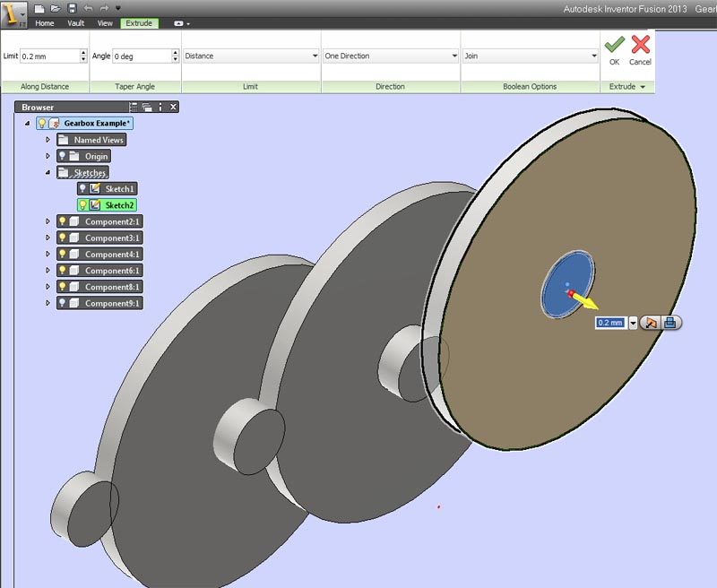Expand Component3:1 node
717x588 pixels.
pos(48,238)
